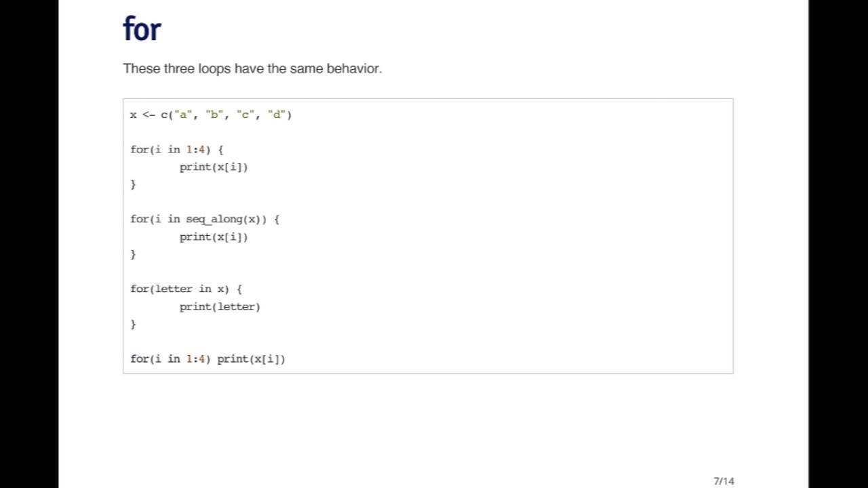The height and width of the screenshot is (488, 868).
Task: Click the closing brace of the seq_along loop
Action: click(x=133, y=254)
